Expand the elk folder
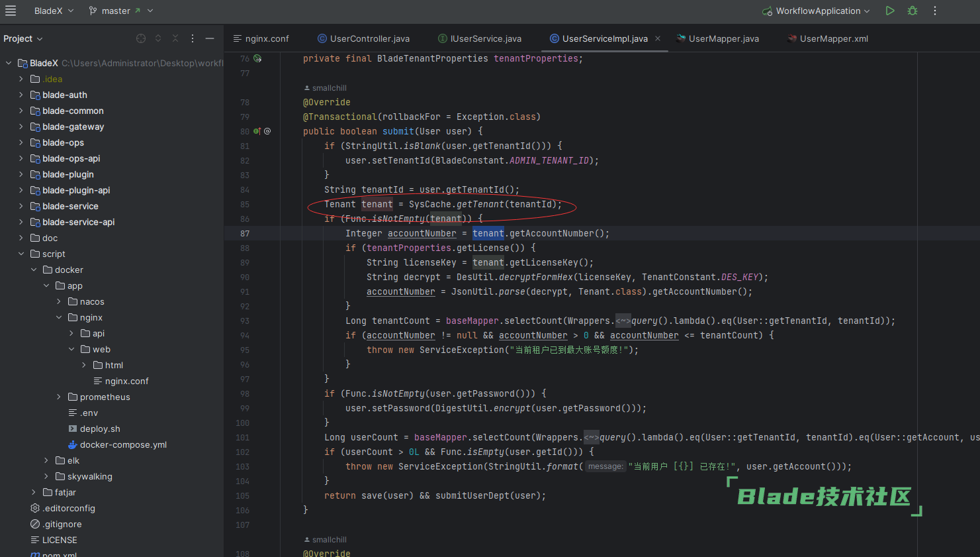The height and width of the screenshot is (557, 980). (46, 460)
